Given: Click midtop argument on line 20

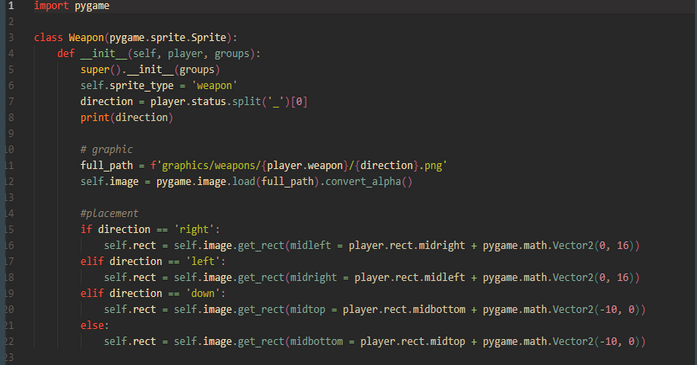Looking at the screenshot, I should (308, 309).
